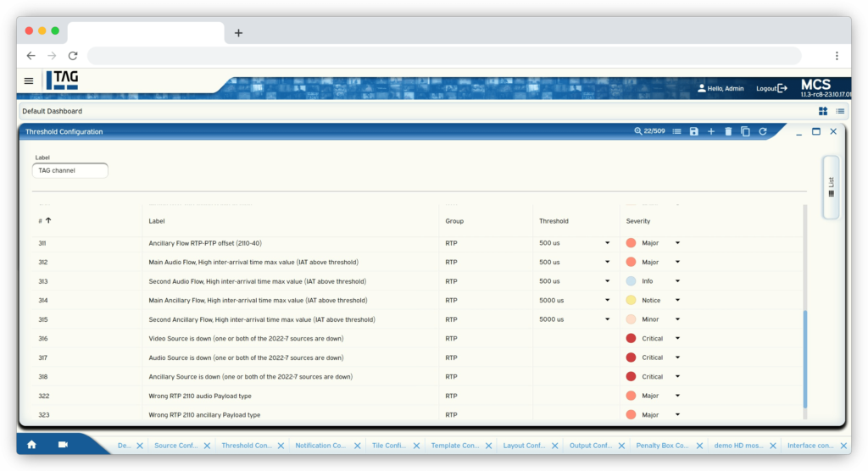
Task: Click Critical color dot for row 317
Action: click(631, 357)
